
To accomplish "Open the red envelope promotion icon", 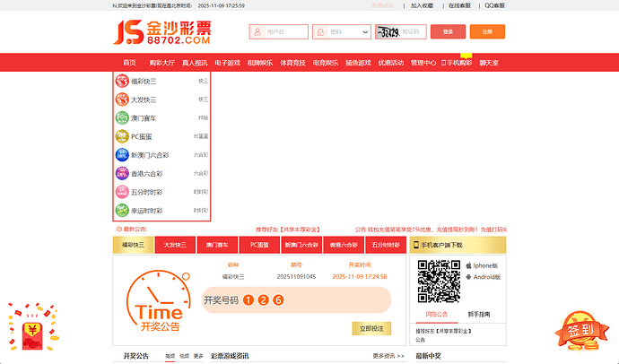I will tap(34, 328).
